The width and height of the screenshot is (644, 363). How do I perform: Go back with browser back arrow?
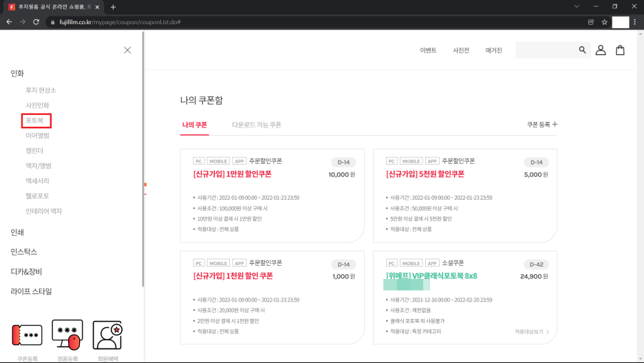(9, 22)
